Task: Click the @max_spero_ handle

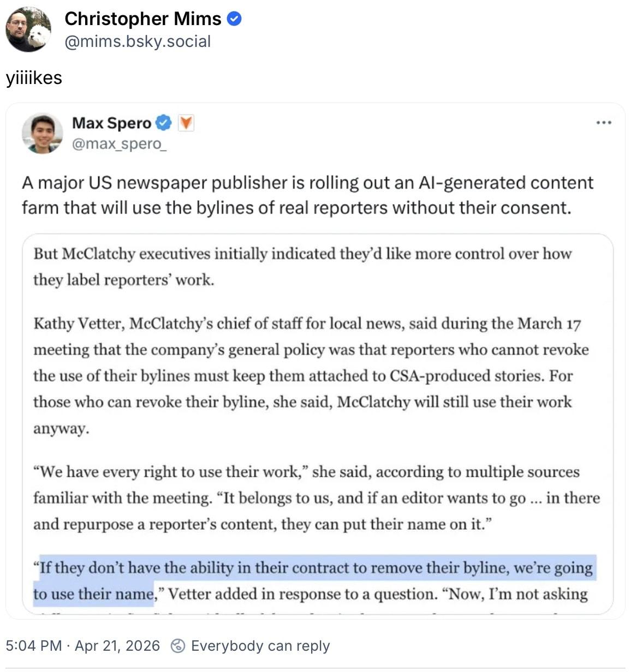Action: pos(119,144)
